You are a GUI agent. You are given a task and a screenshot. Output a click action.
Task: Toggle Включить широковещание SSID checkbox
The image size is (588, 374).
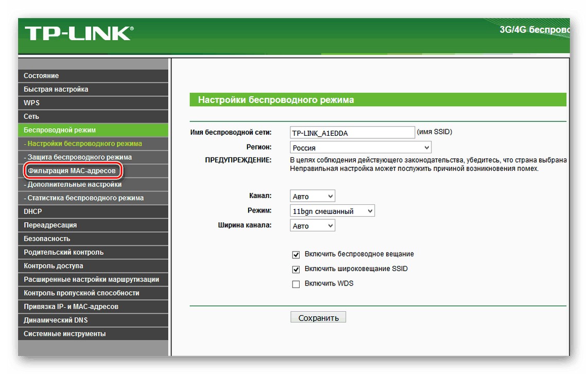tap(296, 270)
